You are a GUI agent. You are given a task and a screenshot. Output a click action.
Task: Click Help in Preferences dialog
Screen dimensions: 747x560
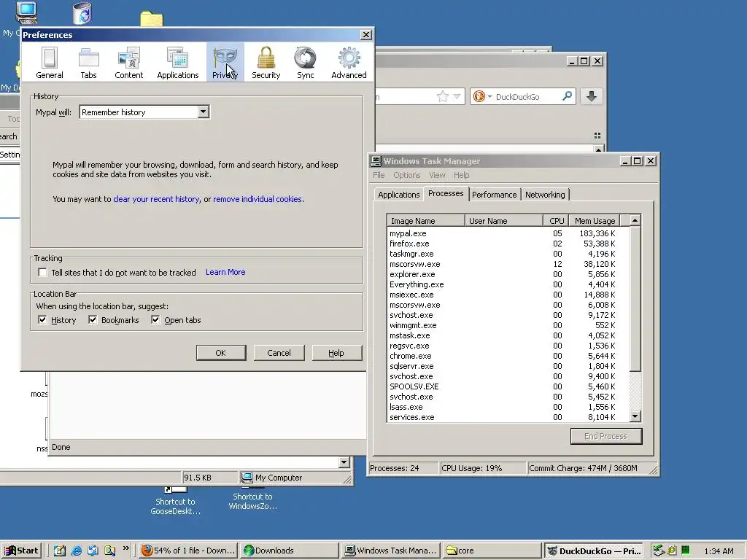click(336, 353)
